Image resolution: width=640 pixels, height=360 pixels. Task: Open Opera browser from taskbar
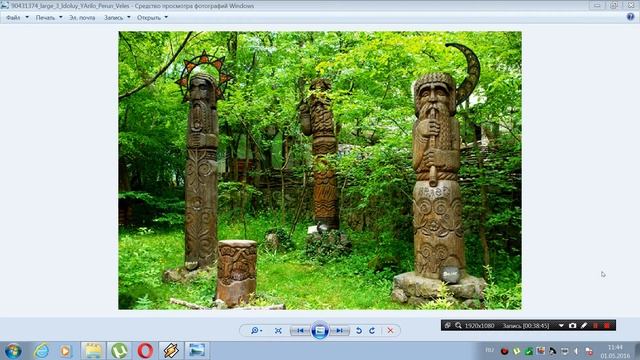pos(145,351)
